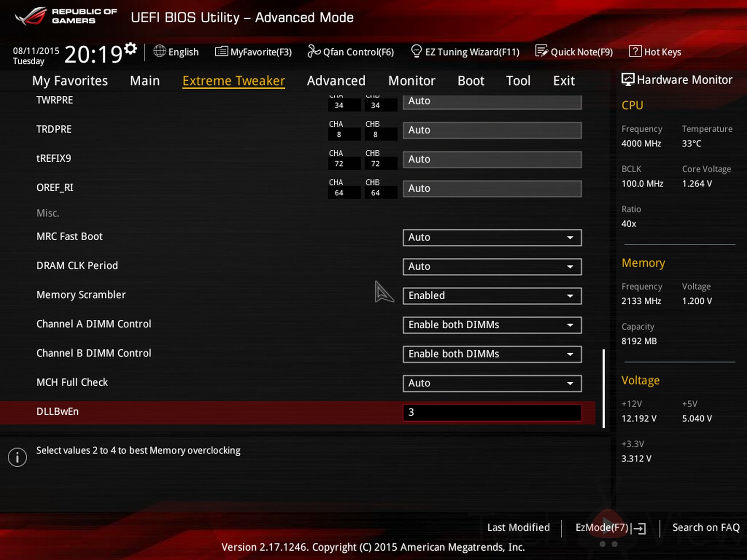This screenshot has width=747, height=560.
Task: Click the TRDPRE Auto input field
Action: pos(492,130)
